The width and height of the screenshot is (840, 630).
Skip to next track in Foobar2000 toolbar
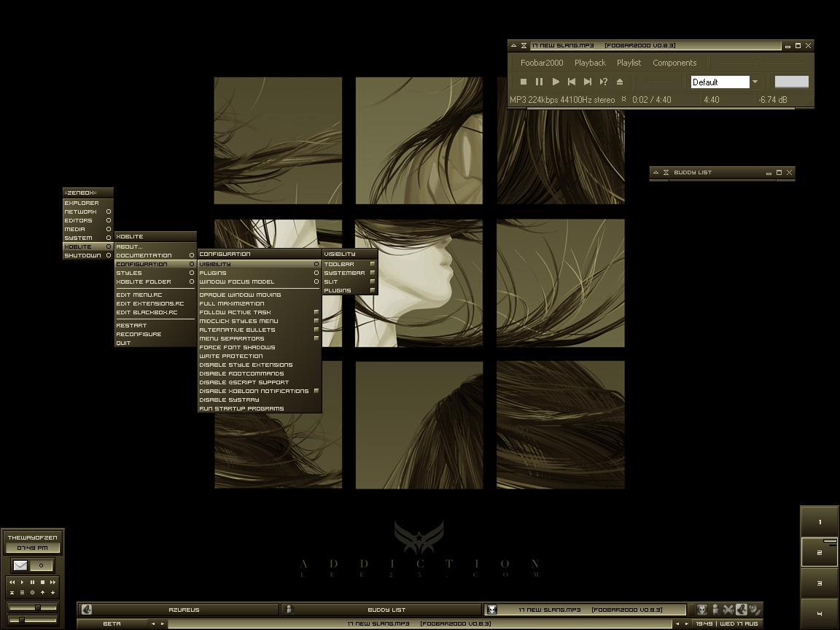[x=588, y=82]
